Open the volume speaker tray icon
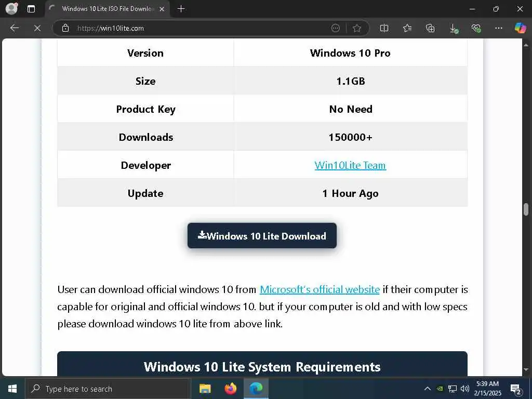Viewport: 532px width, 399px height. tap(465, 389)
